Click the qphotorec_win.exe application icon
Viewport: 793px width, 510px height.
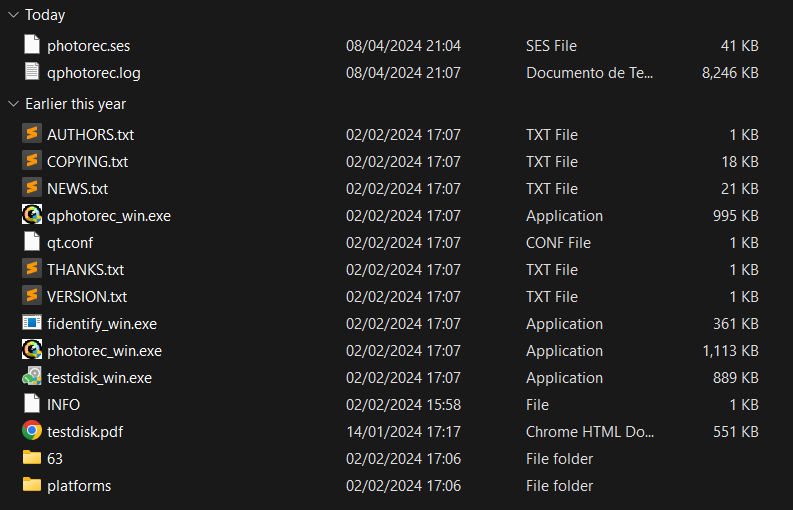point(32,215)
